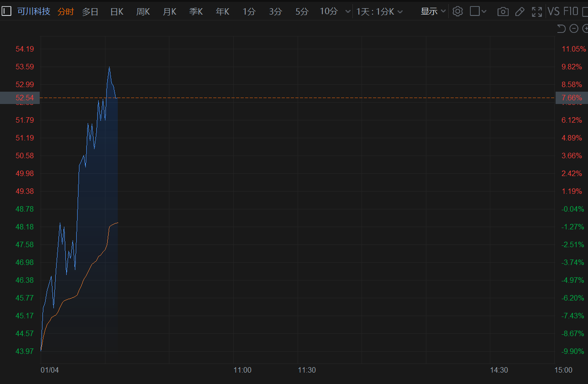
Task: Click the 43.97 price axis label
Action: (x=25, y=351)
